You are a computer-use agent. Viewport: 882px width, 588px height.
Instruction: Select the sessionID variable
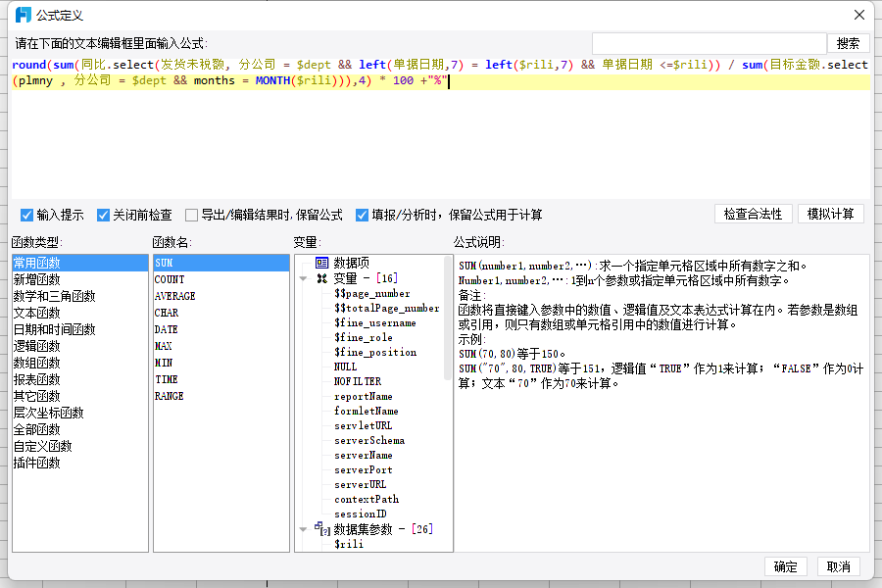[x=360, y=514]
